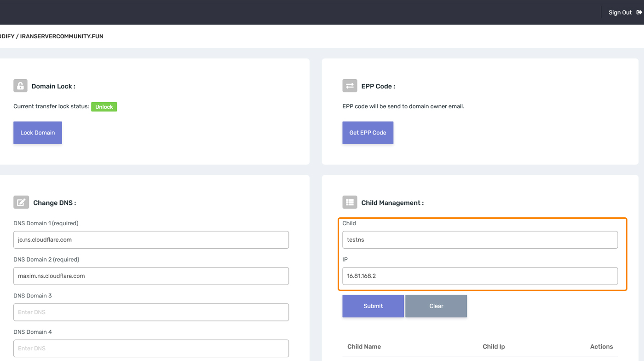Click the Sign Out link
644x361 pixels.
tap(620, 12)
